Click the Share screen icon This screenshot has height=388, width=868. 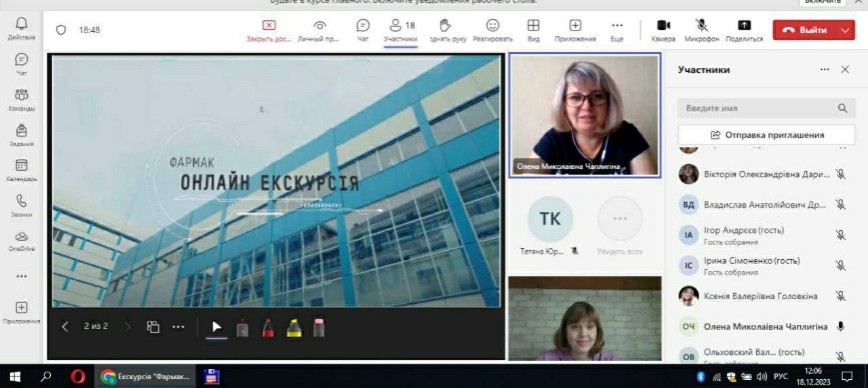point(744,30)
